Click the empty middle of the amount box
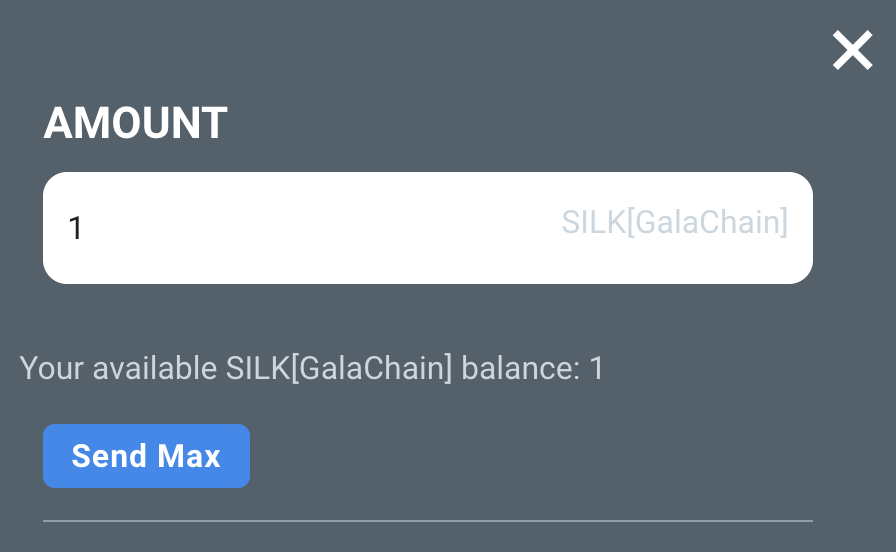The image size is (896, 552). [x=320, y=227]
